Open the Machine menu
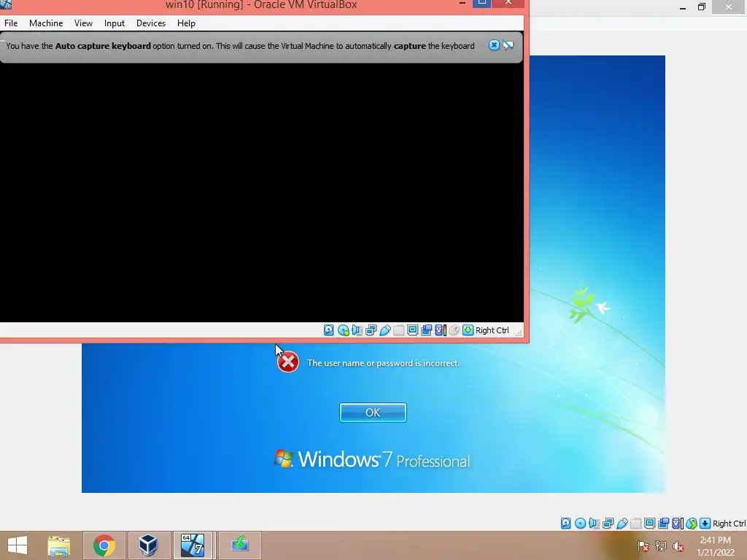Screen dimensions: 747x560 click(x=46, y=23)
